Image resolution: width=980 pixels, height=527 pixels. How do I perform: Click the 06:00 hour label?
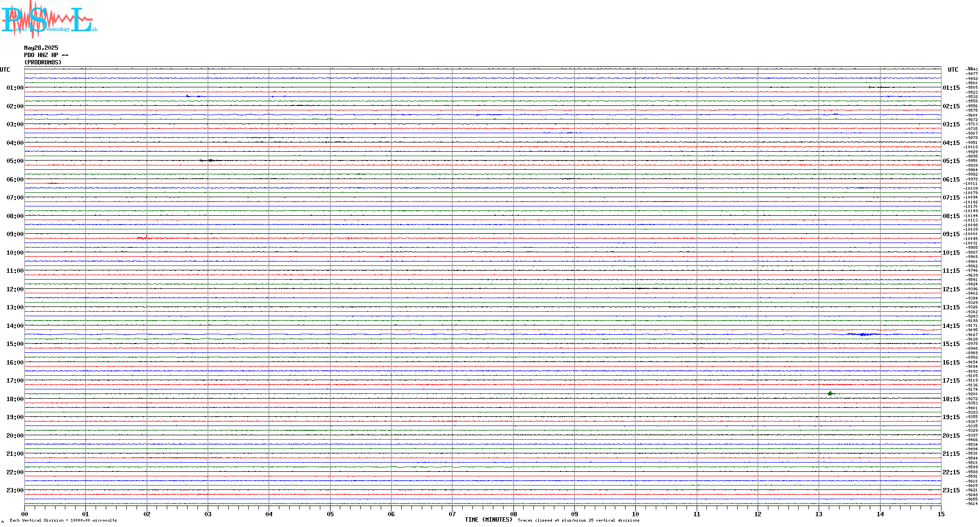pyautogui.click(x=15, y=180)
